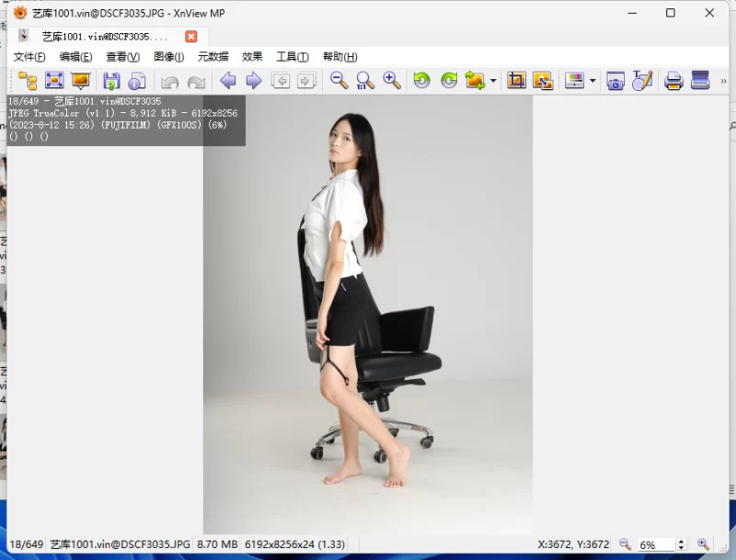Expand the JPEG lossless transform dropdown arrow
Image resolution: width=736 pixels, height=560 pixels.
(493, 81)
